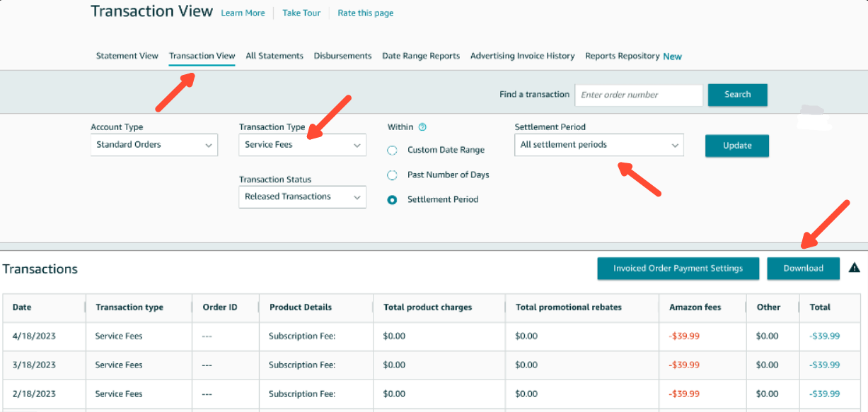Screen dimensions: 868x412
Task: Click the Search button
Action: pyautogui.click(x=737, y=95)
